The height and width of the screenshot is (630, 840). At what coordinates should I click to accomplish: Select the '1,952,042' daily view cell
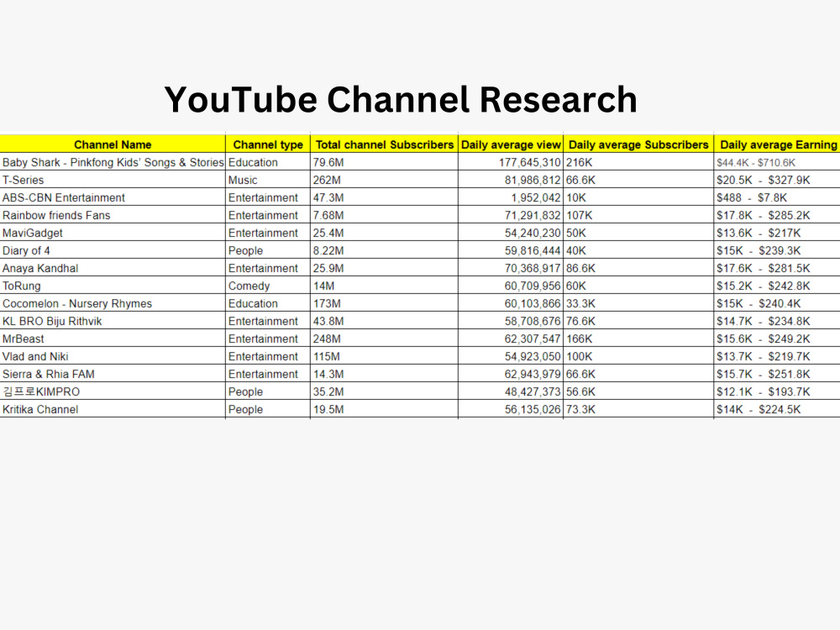(511, 197)
